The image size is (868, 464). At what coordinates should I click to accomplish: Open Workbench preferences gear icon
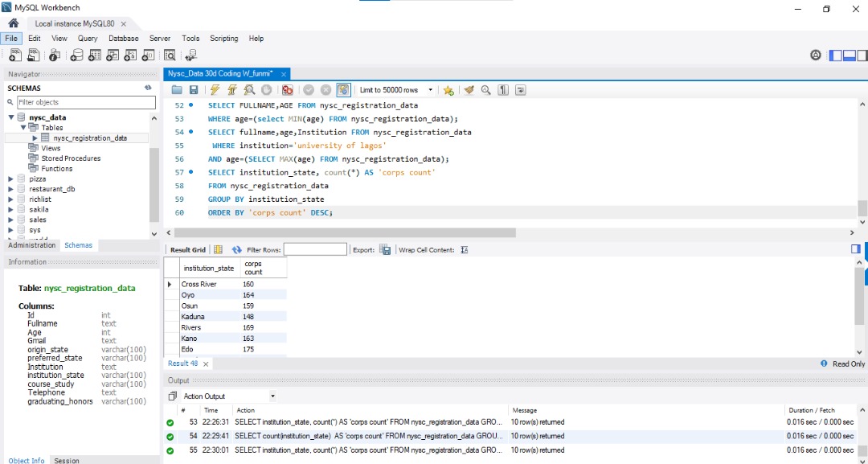(816, 55)
